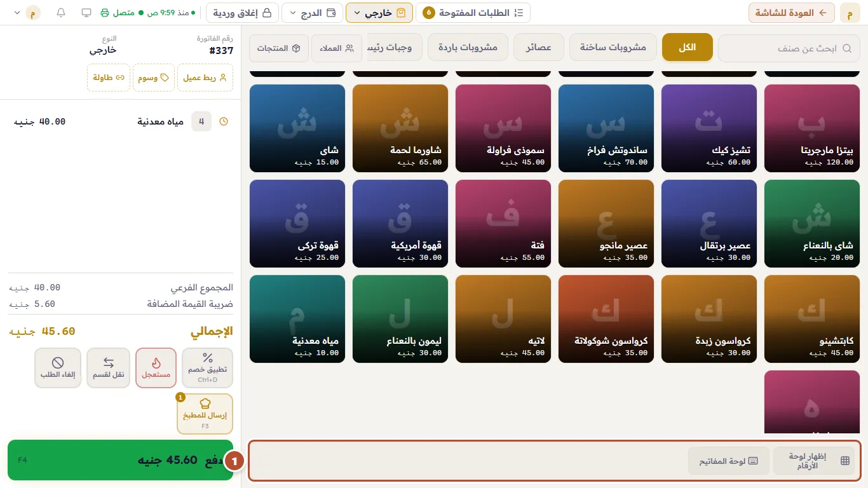Expand the الدرج drawer dropdown
868x488 pixels.
click(311, 13)
